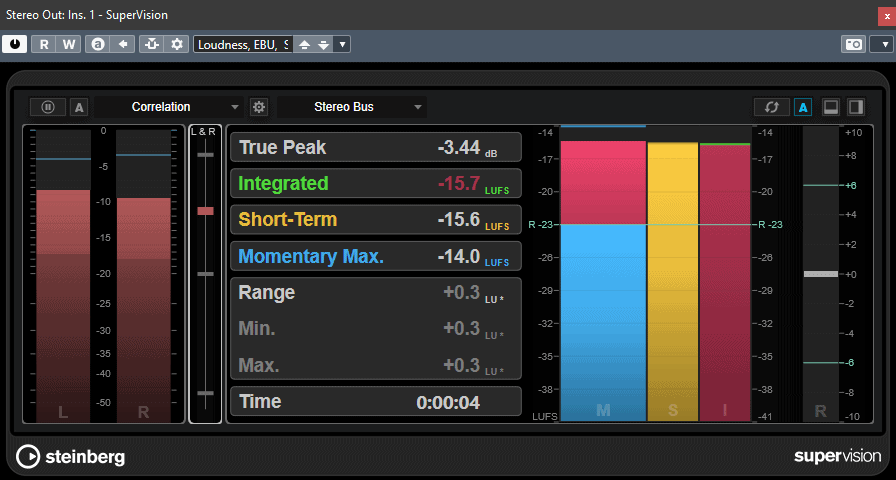Viewport: 896px width, 480px height.
Task: Click the Integrated loudness readout
Action: pyautogui.click(x=375, y=183)
